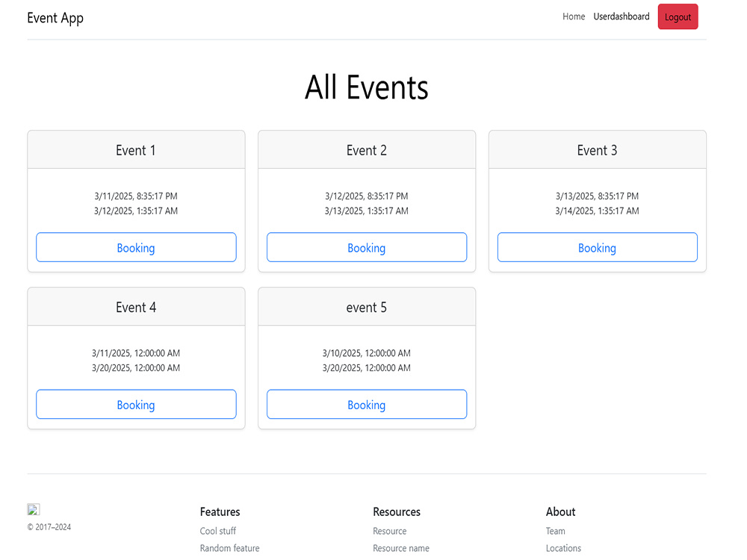Select Event 4 start date 3/11/2025, 12:00:00 AM
Screen dimensions: 747x560
click(136, 353)
